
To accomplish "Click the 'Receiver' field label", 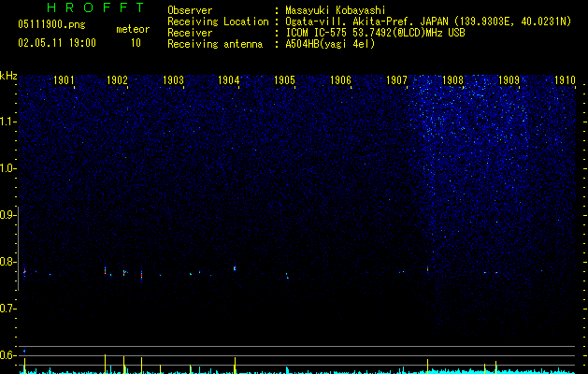I will [x=190, y=33].
